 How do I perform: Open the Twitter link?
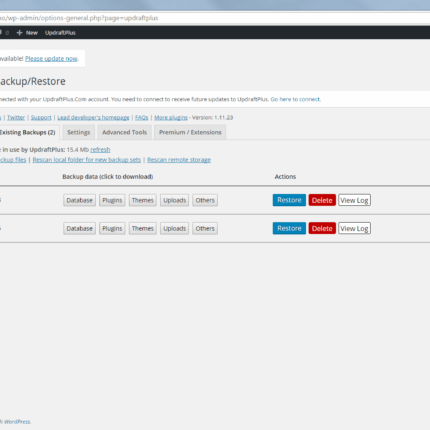point(16,118)
